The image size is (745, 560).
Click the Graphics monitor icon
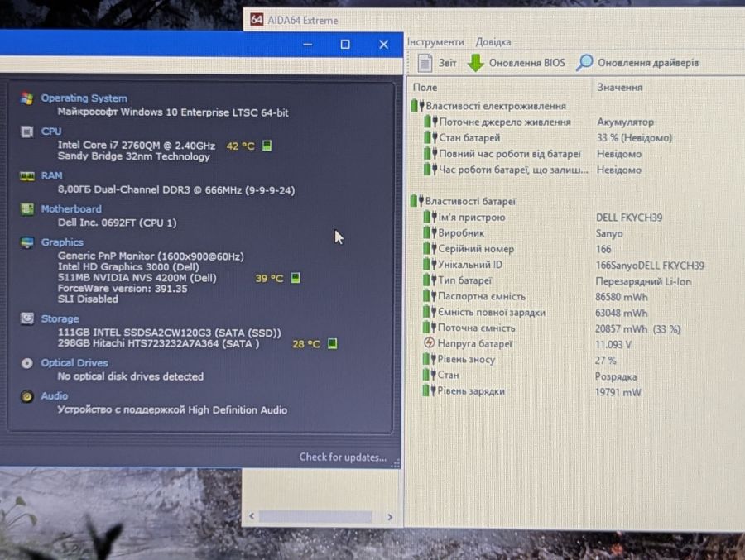[27, 242]
